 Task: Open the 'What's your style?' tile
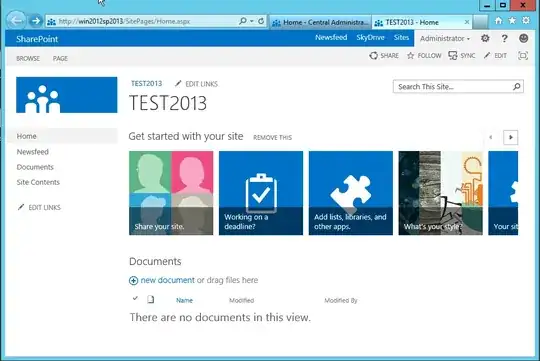(x=440, y=193)
